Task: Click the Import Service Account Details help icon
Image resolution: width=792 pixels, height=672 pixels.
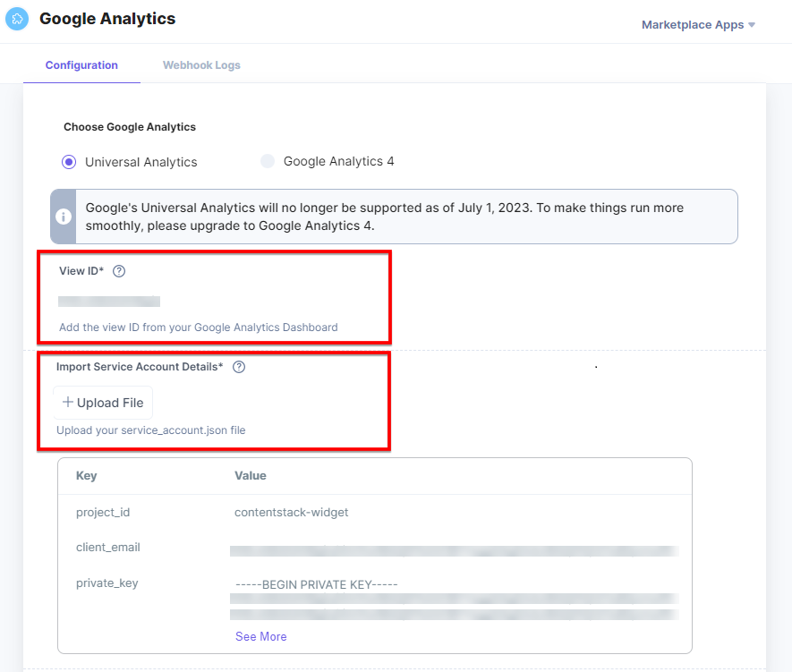Action: [x=238, y=366]
